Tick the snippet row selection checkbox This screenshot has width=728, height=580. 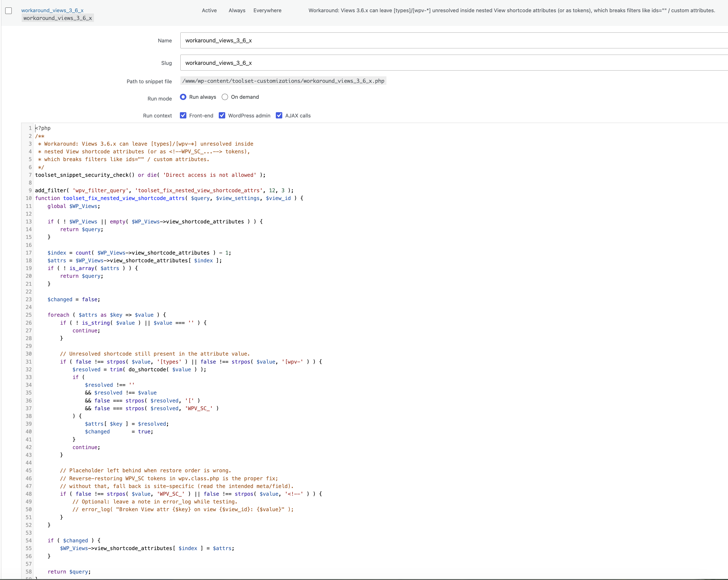click(9, 11)
